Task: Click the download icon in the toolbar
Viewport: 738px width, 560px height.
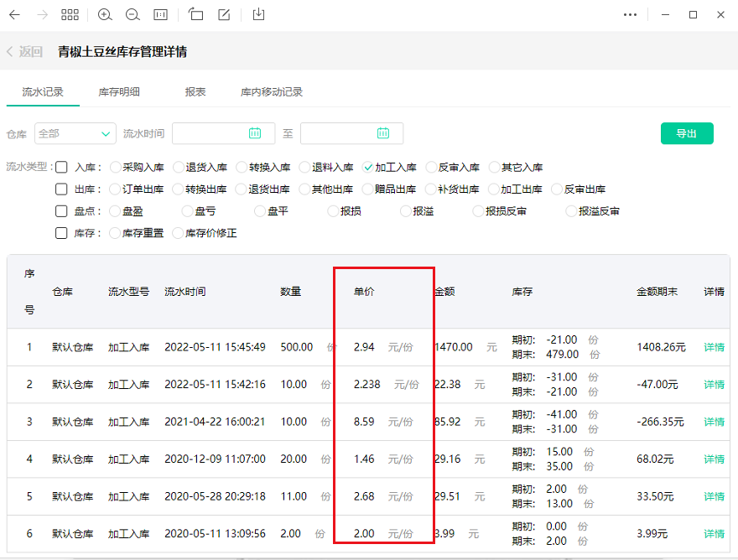Action: pyautogui.click(x=258, y=14)
